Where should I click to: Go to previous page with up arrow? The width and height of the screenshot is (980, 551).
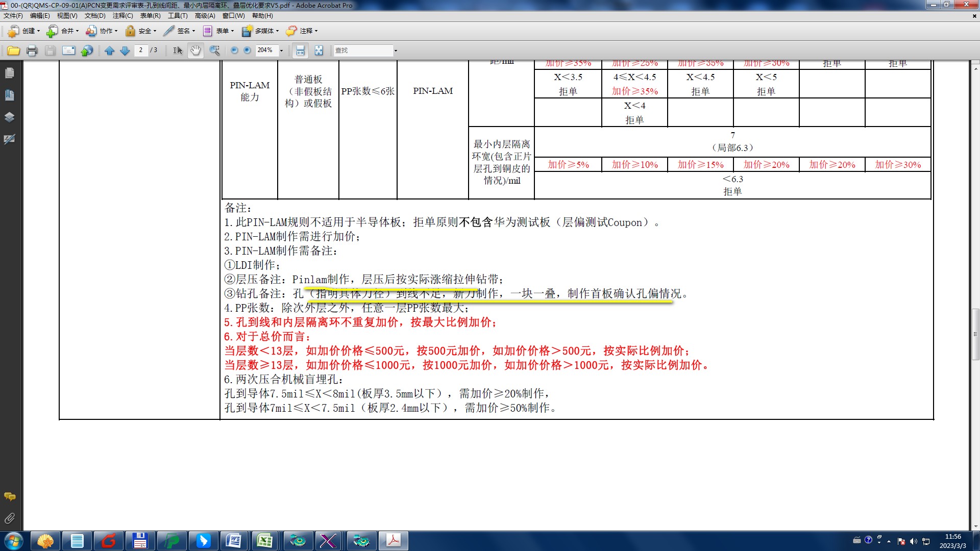[109, 51]
